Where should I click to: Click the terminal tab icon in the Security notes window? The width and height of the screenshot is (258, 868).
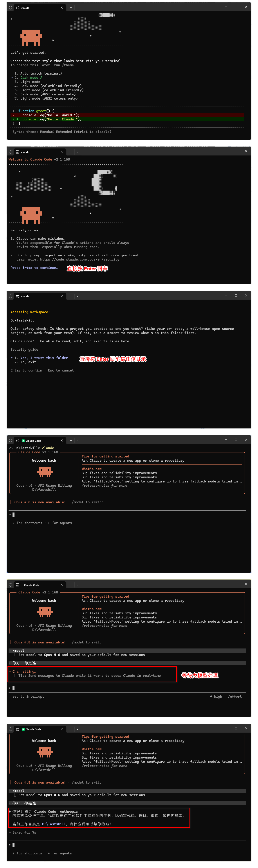17,152
